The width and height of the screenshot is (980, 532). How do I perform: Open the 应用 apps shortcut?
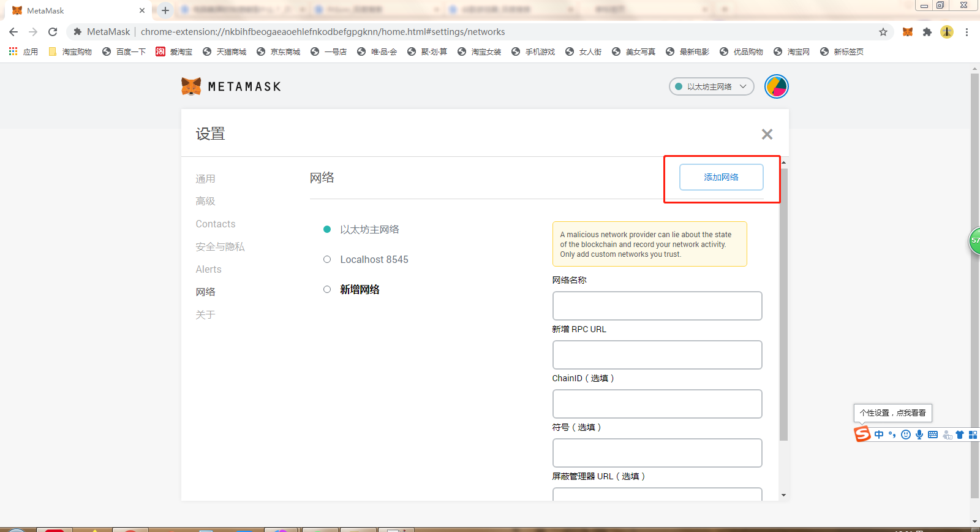click(23, 51)
